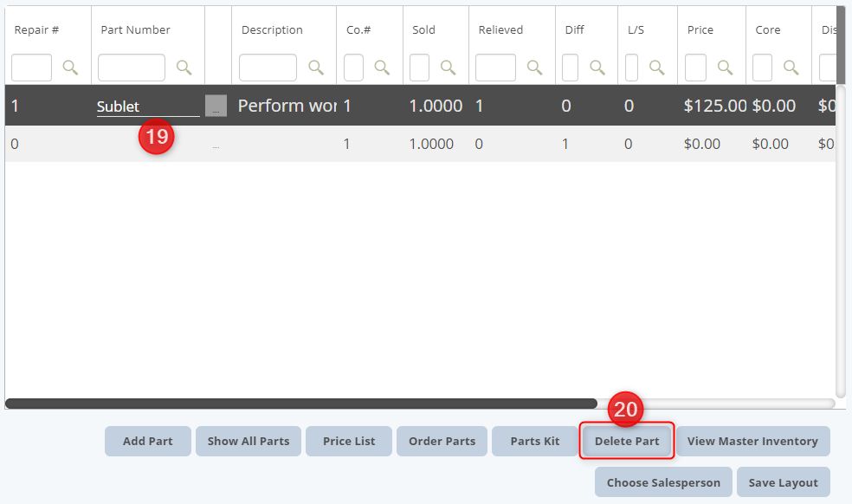Screen dimensions: 852x504
Task: Click the Sold column search magnifier
Action: [449, 68]
